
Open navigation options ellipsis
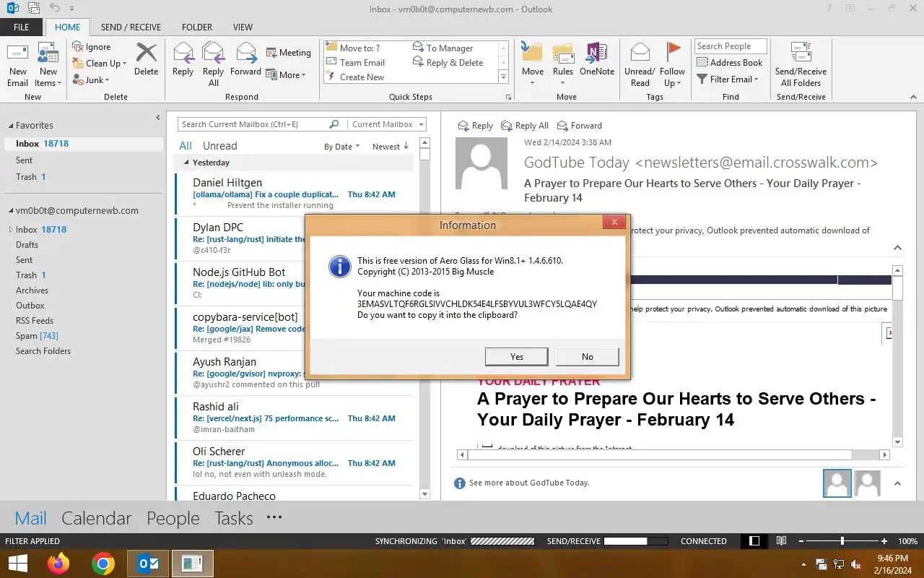(x=274, y=517)
